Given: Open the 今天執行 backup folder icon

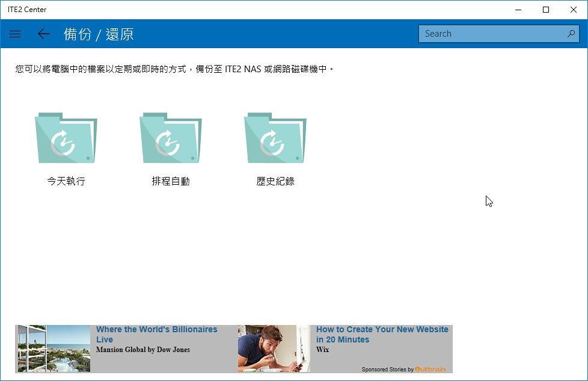Looking at the screenshot, I should click(66, 138).
